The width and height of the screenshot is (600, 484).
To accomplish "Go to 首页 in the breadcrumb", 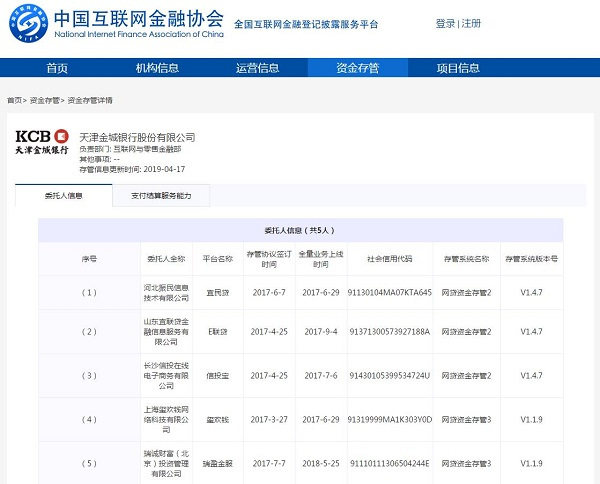I will pos(15,100).
